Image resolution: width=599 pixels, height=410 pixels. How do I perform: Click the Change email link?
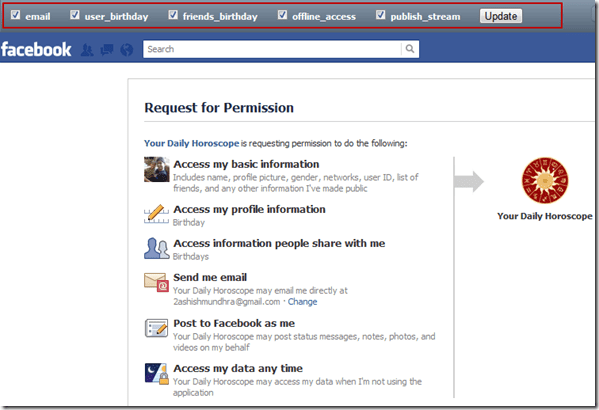coord(302,302)
